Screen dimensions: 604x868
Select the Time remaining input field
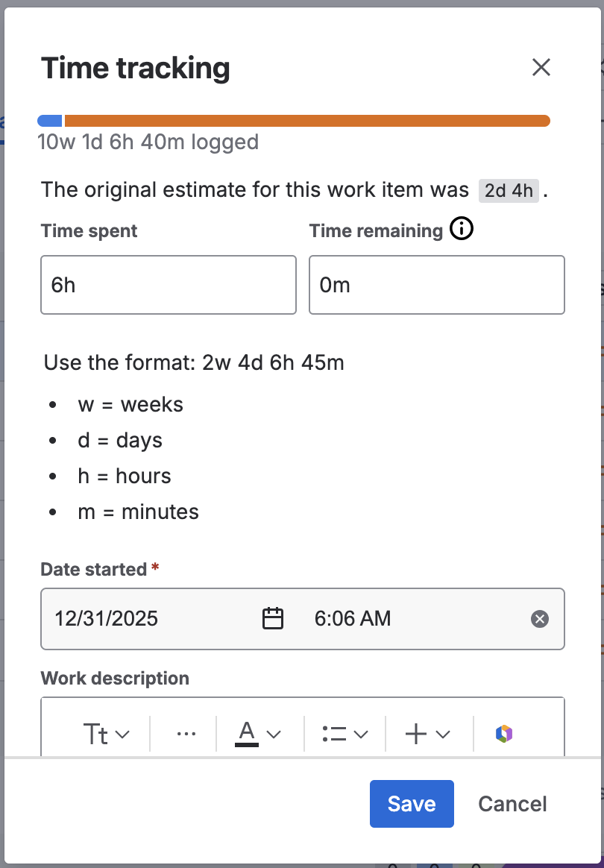(x=436, y=285)
